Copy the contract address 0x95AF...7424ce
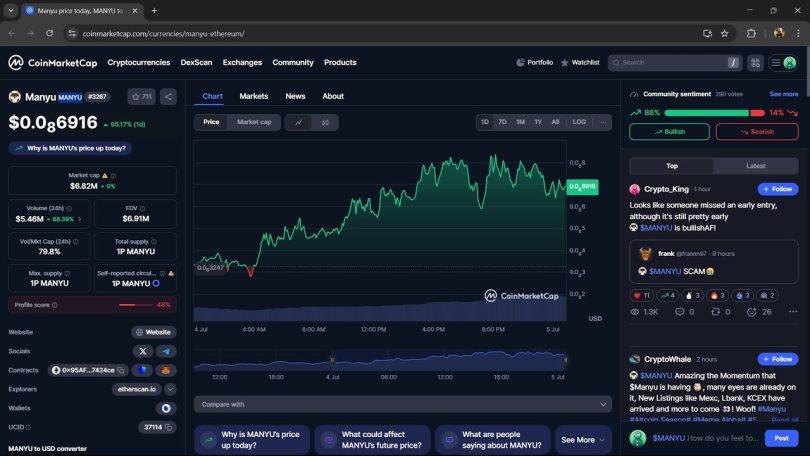This screenshot has width=810, height=456. (x=121, y=370)
